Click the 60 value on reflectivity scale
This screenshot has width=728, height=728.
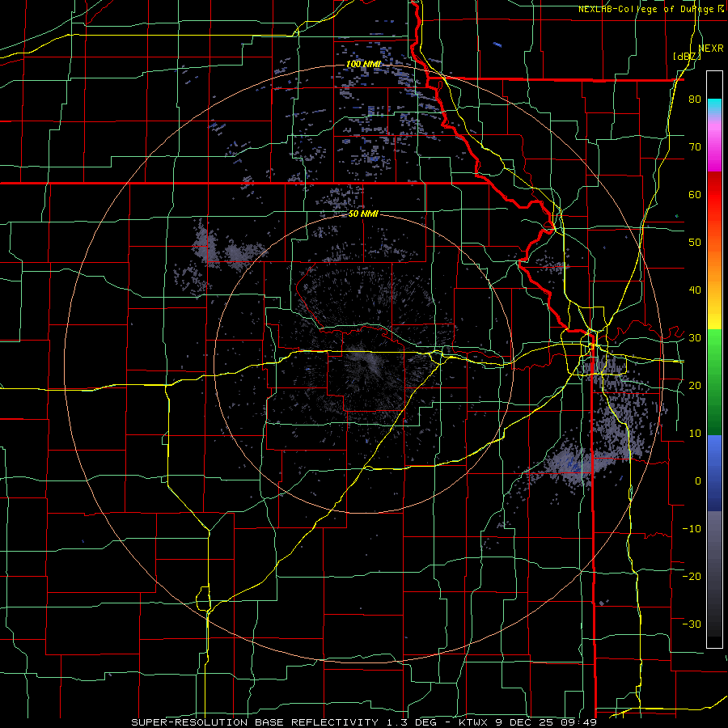pyautogui.click(x=695, y=195)
